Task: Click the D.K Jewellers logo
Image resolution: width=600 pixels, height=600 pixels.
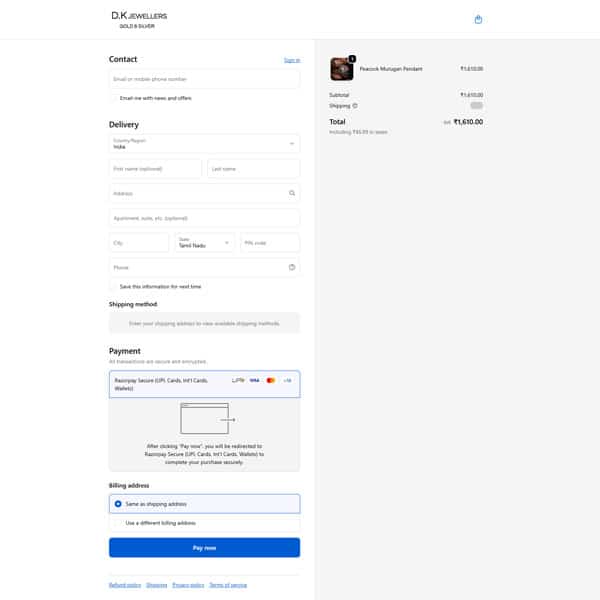Action: click(x=139, y=20)
